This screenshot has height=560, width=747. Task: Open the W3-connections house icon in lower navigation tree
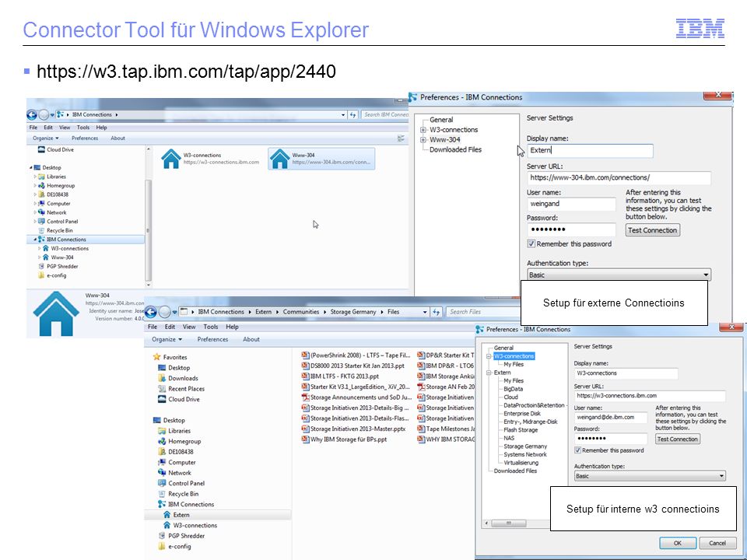pos(167,525)
